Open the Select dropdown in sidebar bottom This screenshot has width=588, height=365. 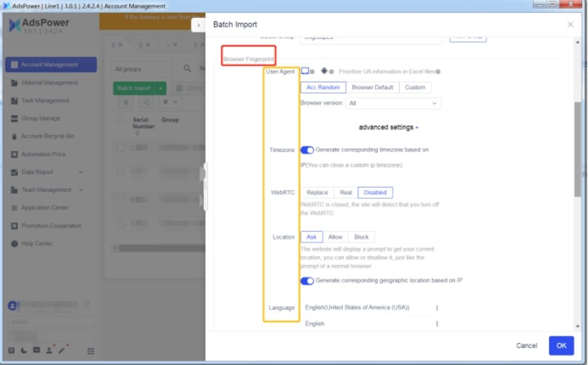click(x=51, y=322)
